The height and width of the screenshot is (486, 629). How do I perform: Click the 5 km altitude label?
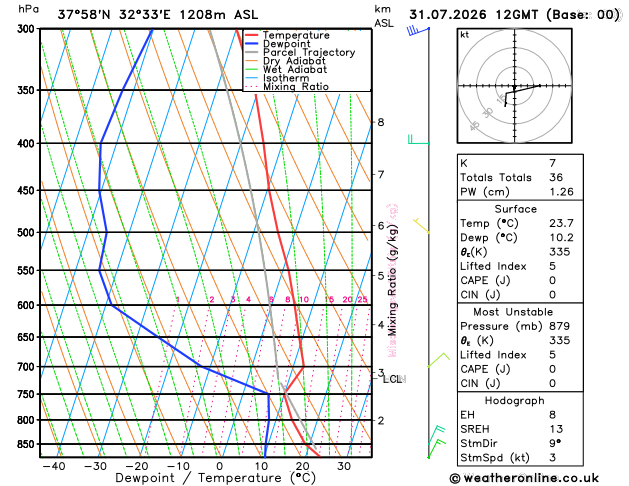coord(381,275)
